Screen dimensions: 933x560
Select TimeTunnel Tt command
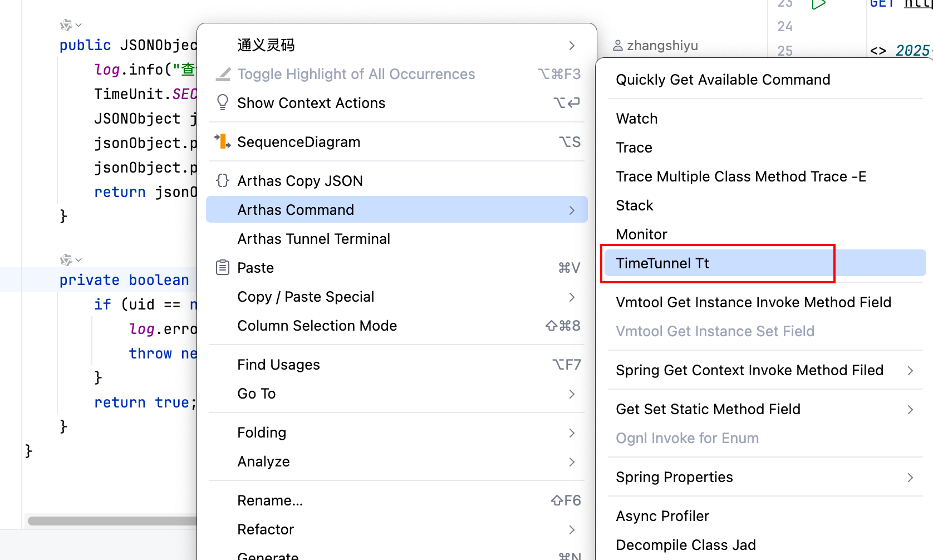click(662, 263)
